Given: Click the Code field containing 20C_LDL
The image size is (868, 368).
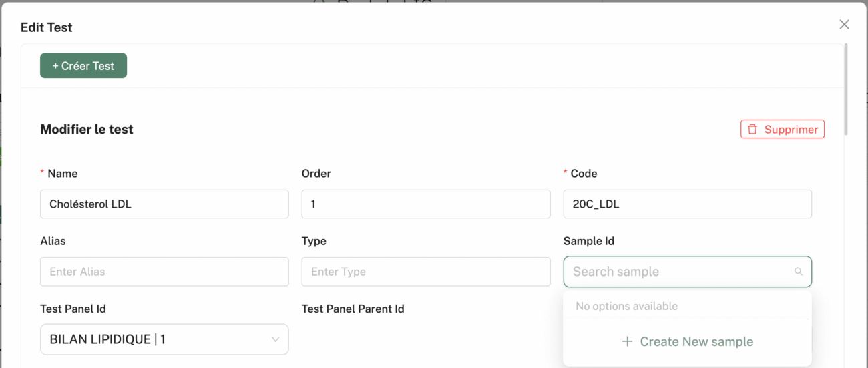Looking at the screenshot, I should 687,204.
